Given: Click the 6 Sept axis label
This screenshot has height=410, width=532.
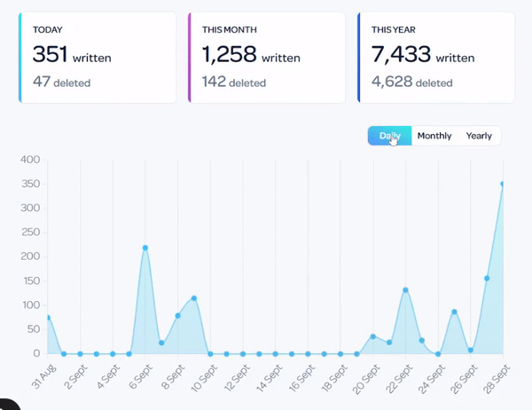Looking at the screenshot, I should [x=140, y=376].
